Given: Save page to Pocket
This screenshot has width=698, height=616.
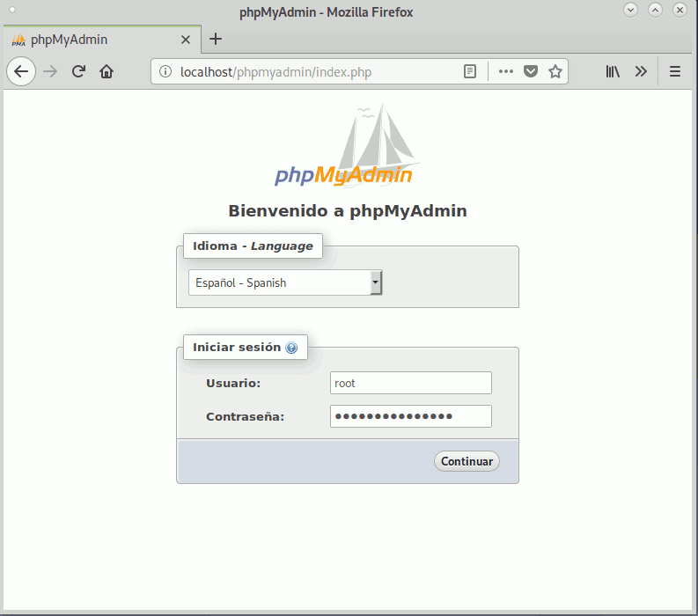Looking at the screenshot, I should click(x=531, y=72).
